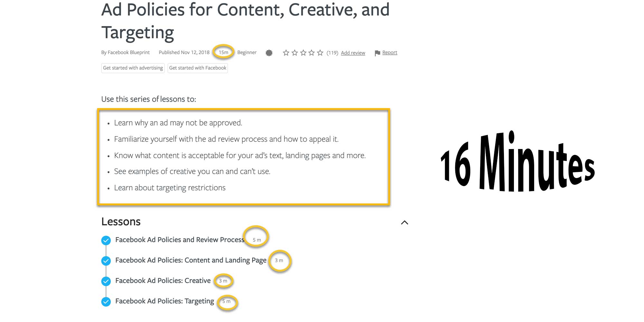
Task: Click the Targeting lesson checkmark
Action: tap(106, 302)
